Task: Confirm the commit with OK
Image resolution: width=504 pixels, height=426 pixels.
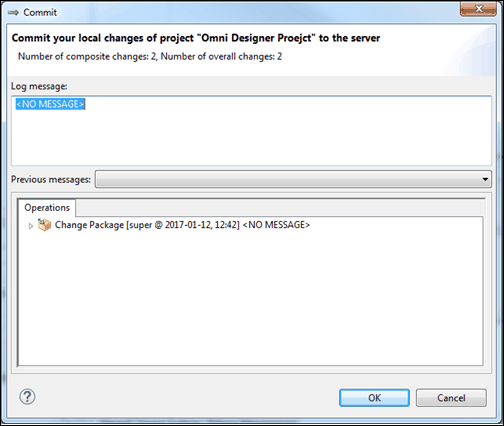Action: (374, 398)
